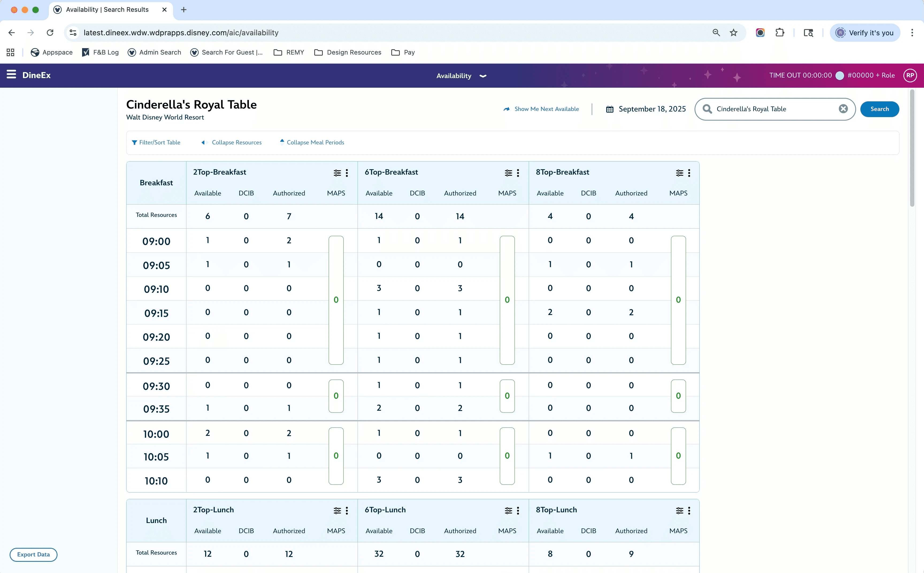Clear the restaurant search field
Screen dimensions: 924x573
[x=843, y=109]
